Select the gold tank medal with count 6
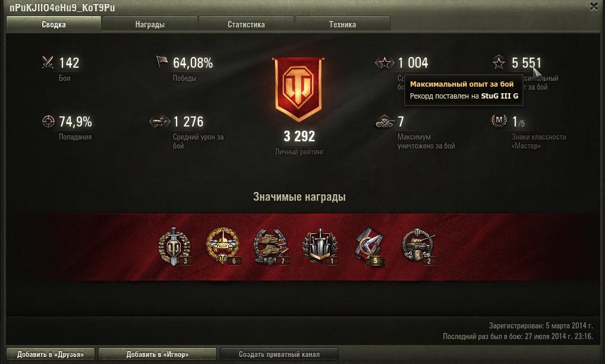The height and width of the screenshot is (364, 605). coord(223,246)
